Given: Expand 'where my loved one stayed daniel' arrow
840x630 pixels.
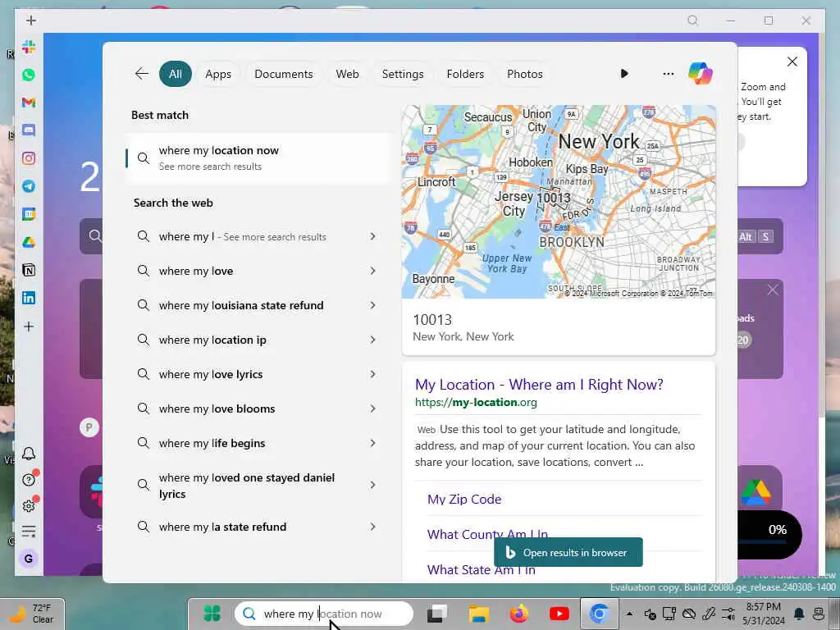Looking at the screenshot, I should pos(373,485).
